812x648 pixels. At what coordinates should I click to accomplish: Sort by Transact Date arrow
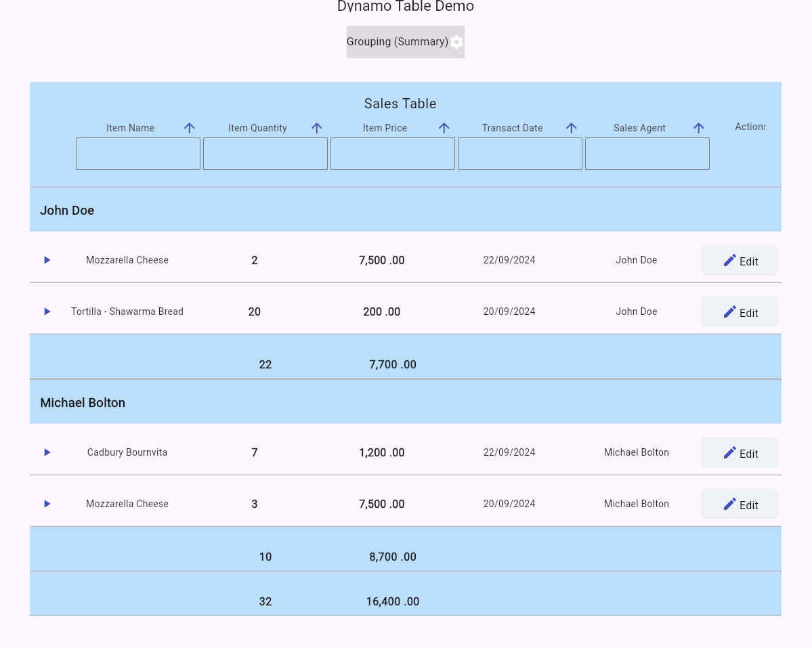point(571,128)
